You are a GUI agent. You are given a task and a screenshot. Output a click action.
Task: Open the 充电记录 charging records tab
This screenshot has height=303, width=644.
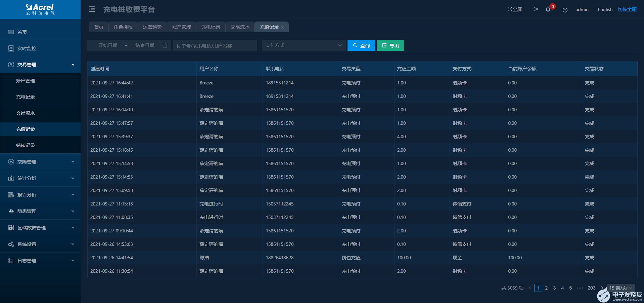pos(211,27)
